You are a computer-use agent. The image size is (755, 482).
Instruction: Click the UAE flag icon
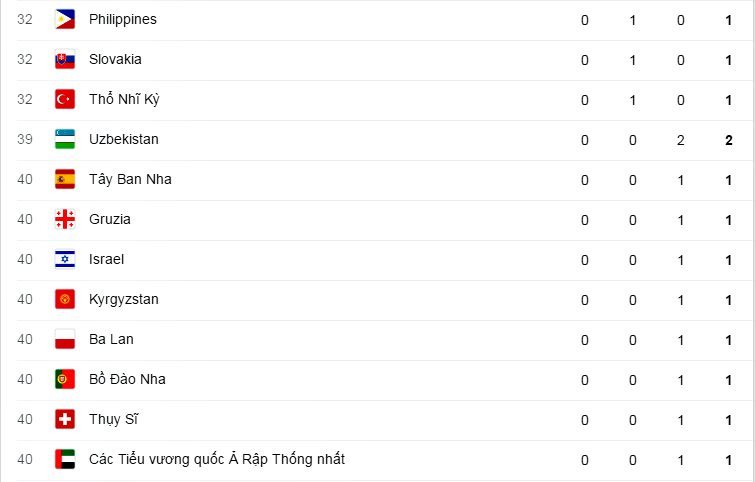[x=65, y=459]
